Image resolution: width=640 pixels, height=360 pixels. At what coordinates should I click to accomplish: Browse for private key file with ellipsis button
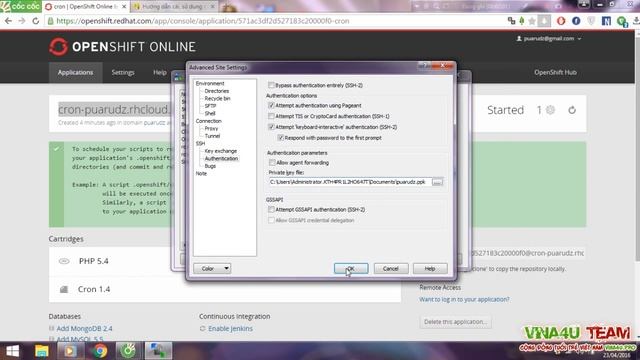click(437, 182)
